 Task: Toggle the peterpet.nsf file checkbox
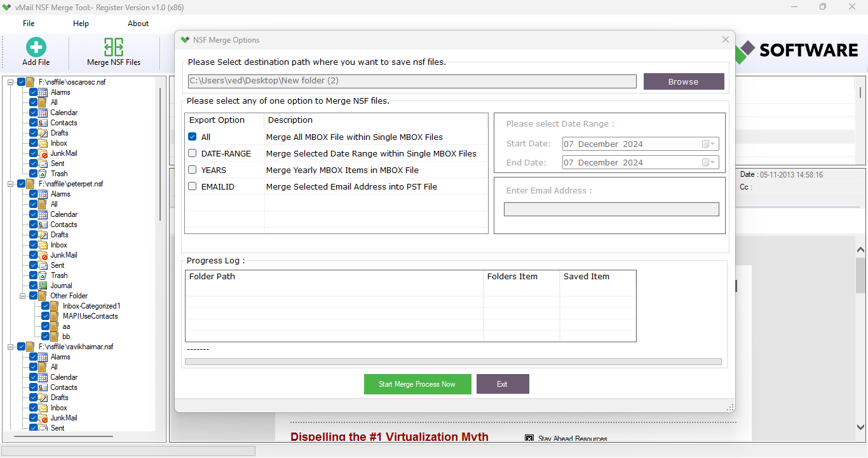click(x=22, y=184)
